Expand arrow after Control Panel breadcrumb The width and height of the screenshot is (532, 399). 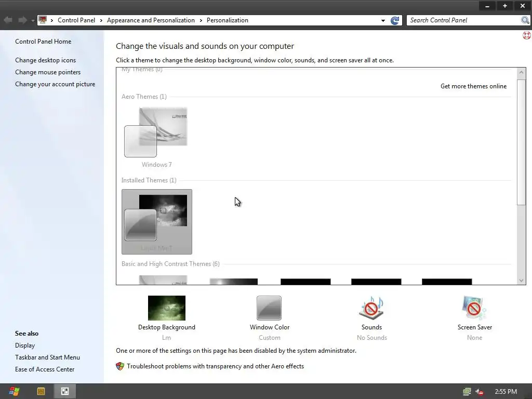coord(101,20)
